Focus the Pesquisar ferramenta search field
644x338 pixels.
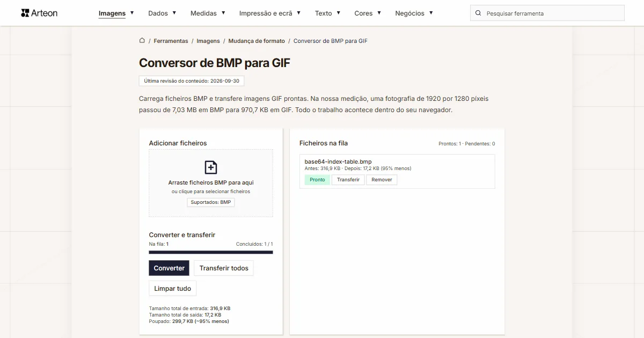point(547,13)
